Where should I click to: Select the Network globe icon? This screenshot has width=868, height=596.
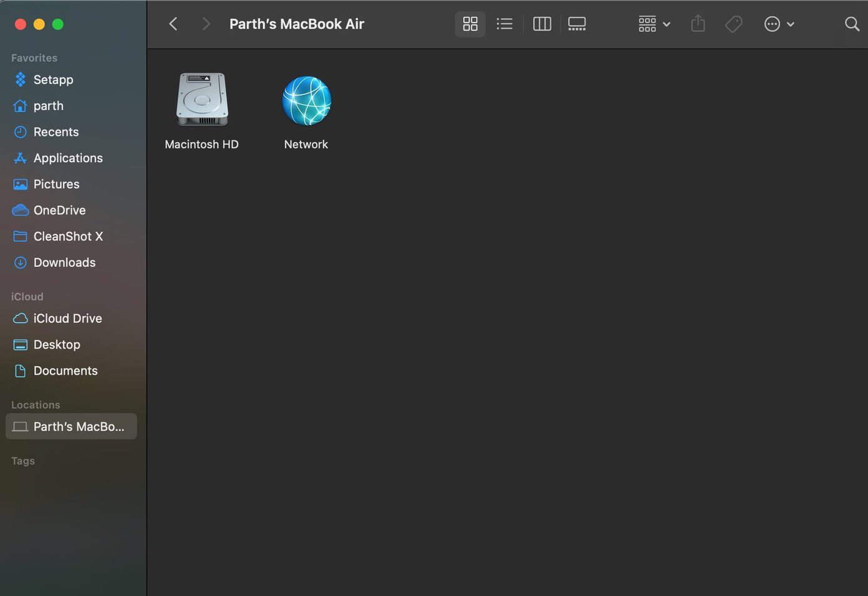306,100
